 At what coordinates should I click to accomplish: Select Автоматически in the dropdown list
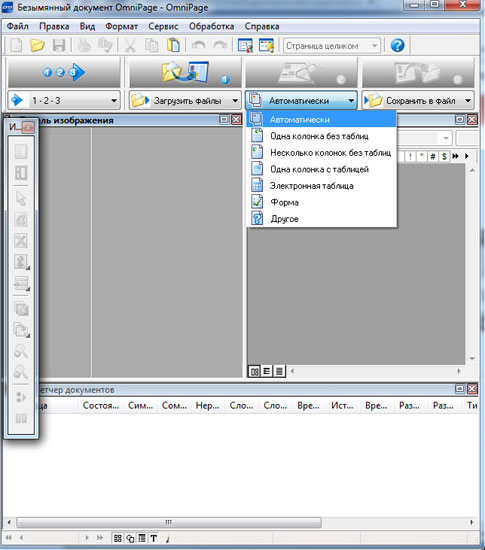coord(322,119)
